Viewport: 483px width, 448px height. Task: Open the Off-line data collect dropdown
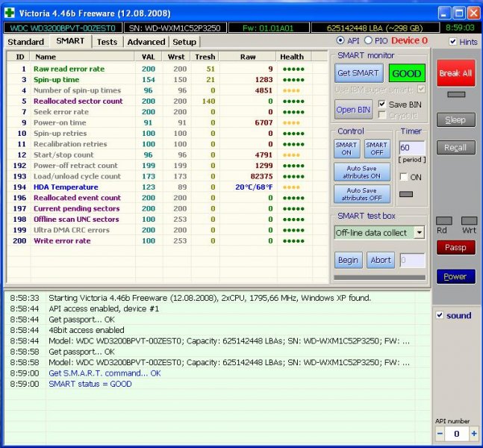(x=419, y=233)
